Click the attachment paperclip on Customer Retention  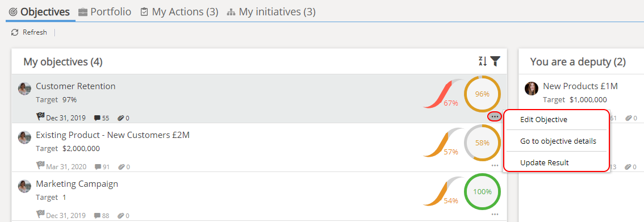[121, 118]
